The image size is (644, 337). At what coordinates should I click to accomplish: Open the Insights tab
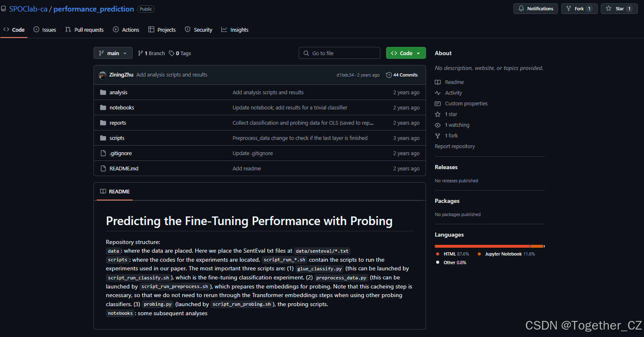(x=235, y=30)
